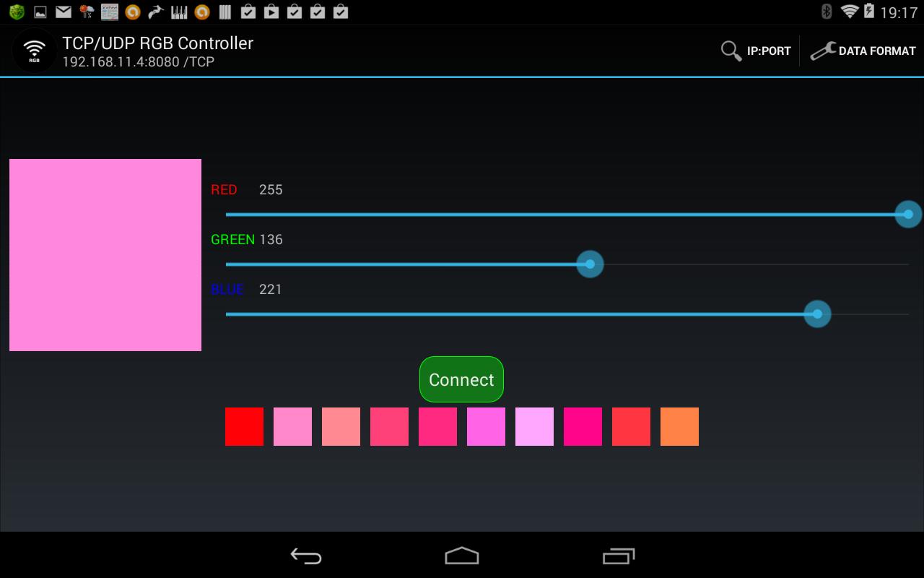Tap the GREEN slider handle
This screenshot has width=924, height=578.
click(x=590, y=264)
